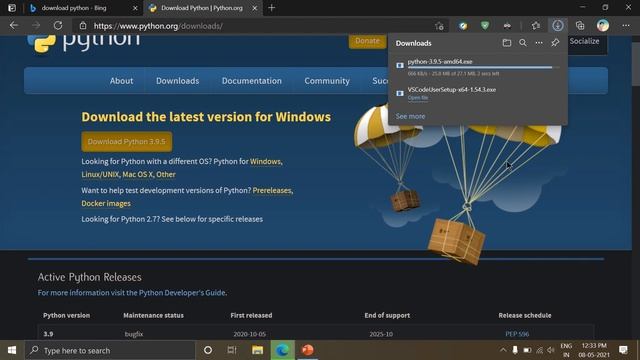Click the Socialize menu item
The height and width of the screenshot is (360, 640).
[x=584, y=41]
